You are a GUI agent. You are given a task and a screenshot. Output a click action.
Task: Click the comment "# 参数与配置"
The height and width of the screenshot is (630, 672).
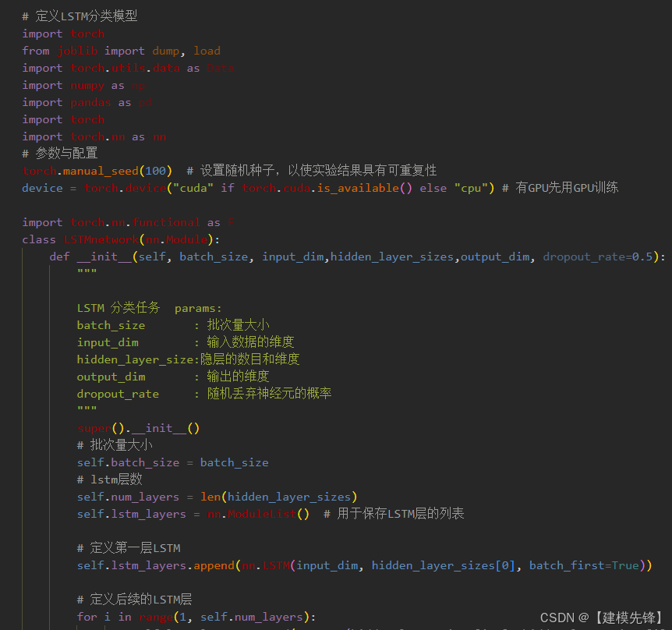point(60,154)
